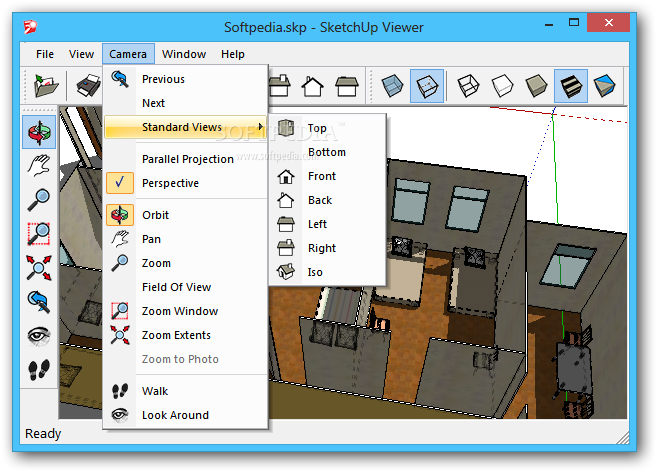This screenshot has height=472, width=657.
Task: Toggle the checked Perspective option
Action: (185, 183)
